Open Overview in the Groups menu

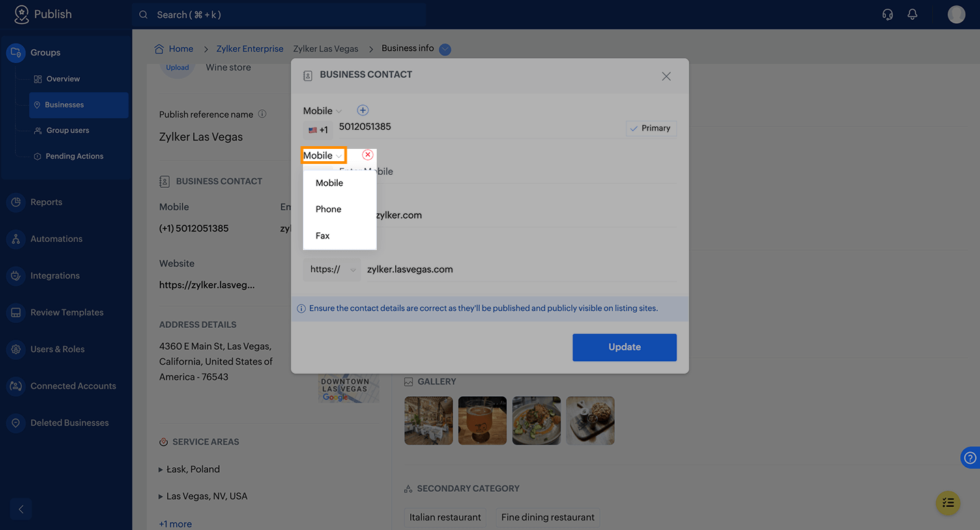tap(63, 79)
